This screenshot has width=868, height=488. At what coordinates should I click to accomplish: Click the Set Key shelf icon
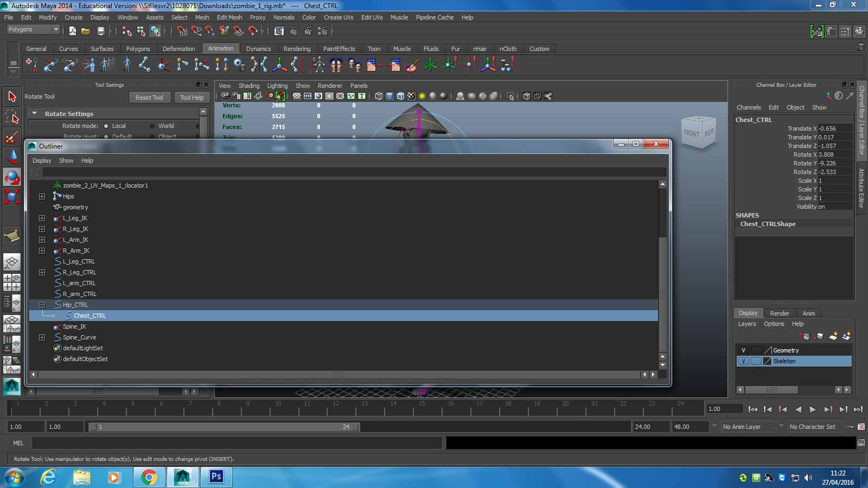coord(32,65)
